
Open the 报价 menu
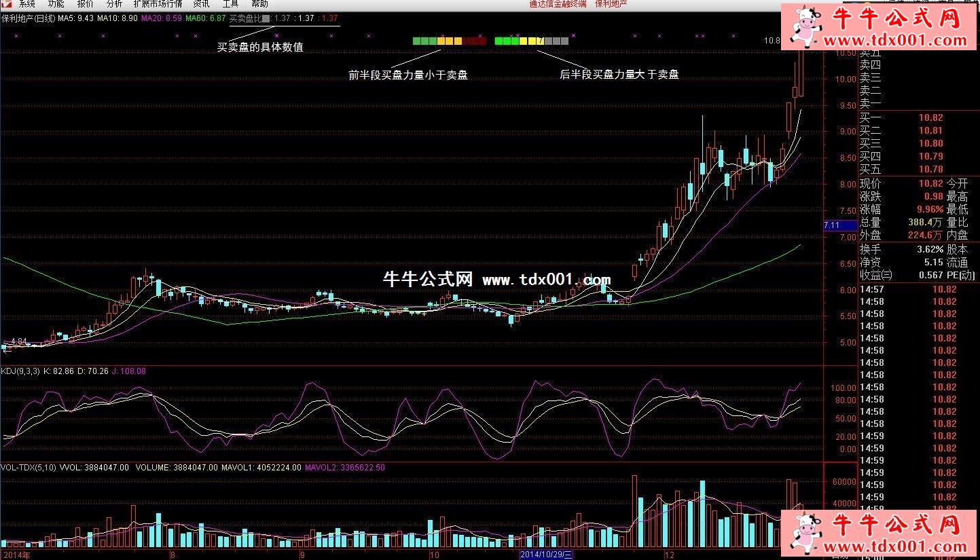click(86, 3)
